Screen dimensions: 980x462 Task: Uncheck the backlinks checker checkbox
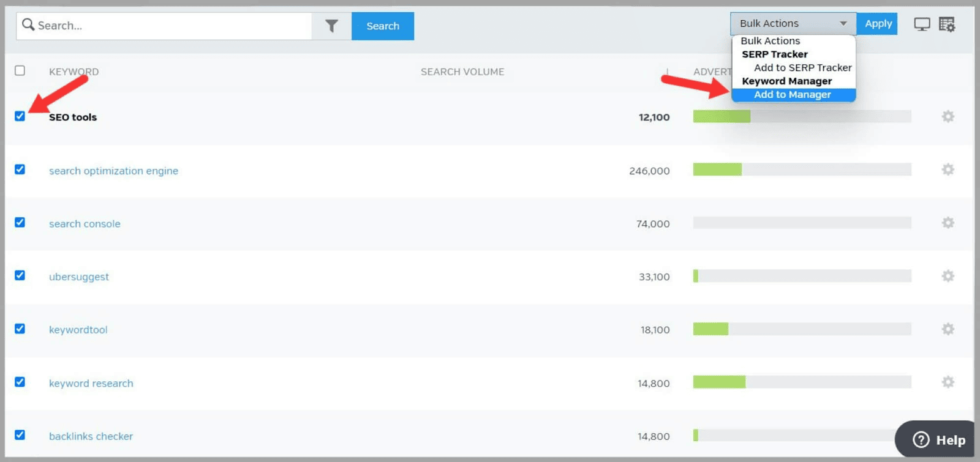coord(20,435)
